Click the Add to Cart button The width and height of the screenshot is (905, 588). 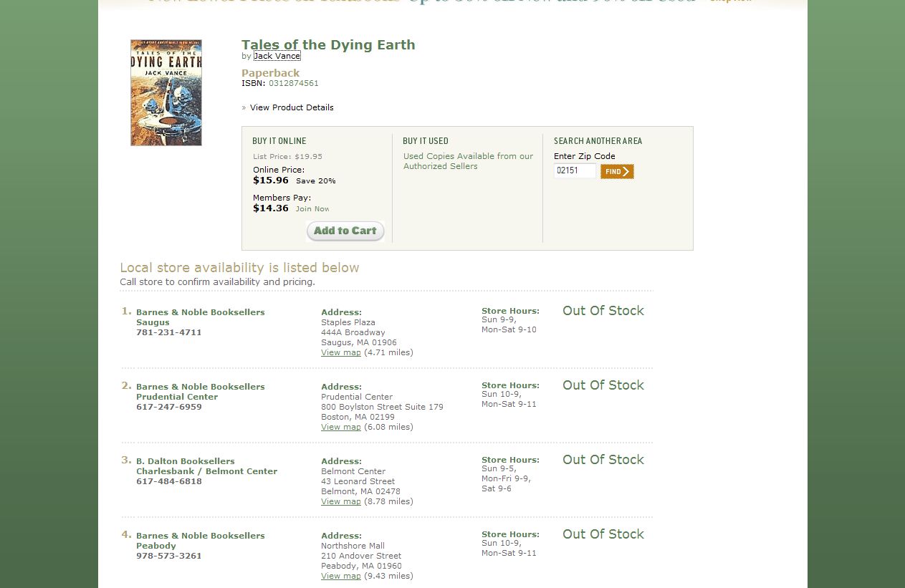pos(345,231)
